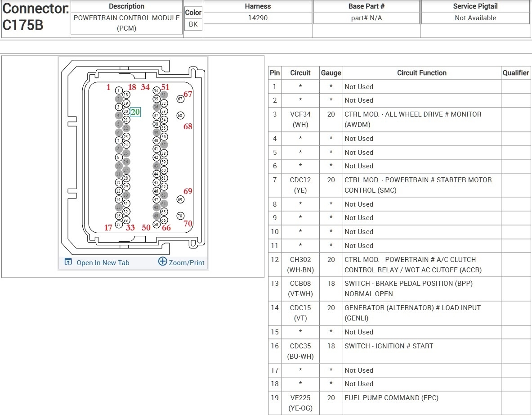Click SWITCH - IGNITION # START function text
Image resolution: width=532 pixels, height=415 pixels.
click(x=389, y=346)
